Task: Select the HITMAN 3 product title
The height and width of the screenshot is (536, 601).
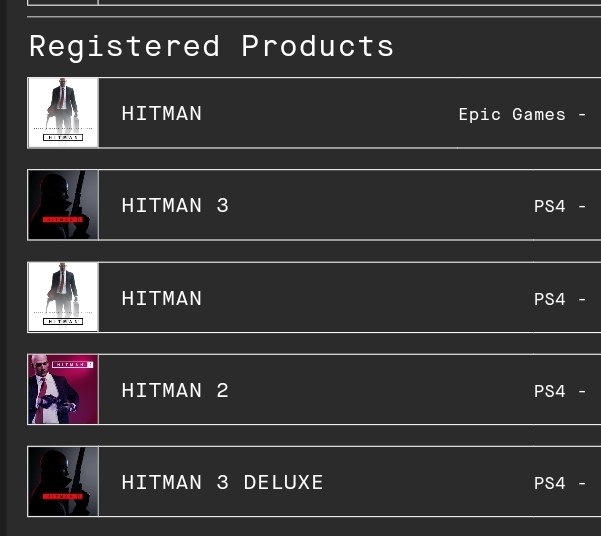Action: [175, 206]
